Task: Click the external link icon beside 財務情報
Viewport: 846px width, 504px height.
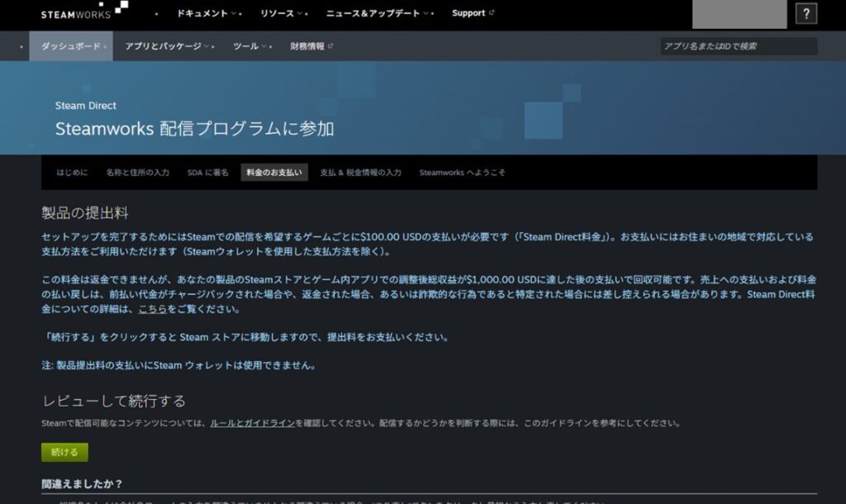Action: pos(331,46)
